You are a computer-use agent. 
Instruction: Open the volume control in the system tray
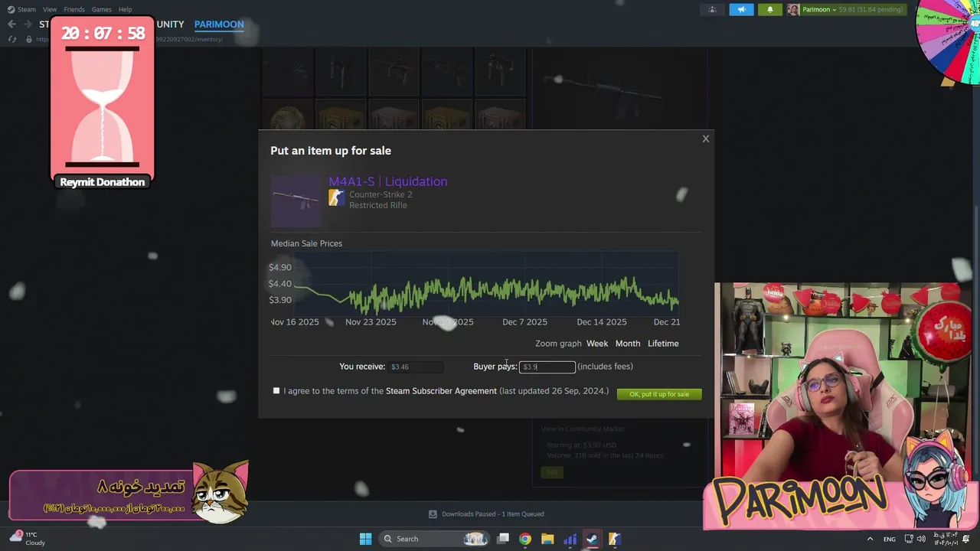921,539
